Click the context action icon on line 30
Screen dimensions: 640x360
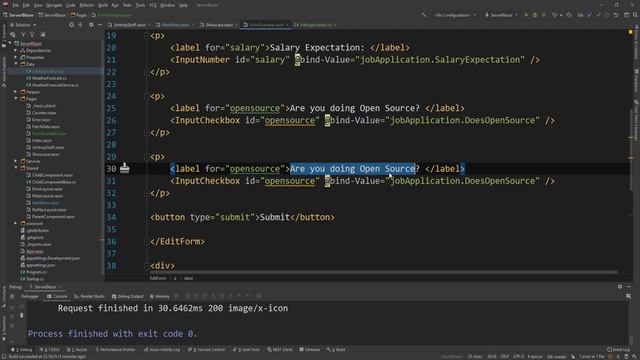click(x=124, y=168)
